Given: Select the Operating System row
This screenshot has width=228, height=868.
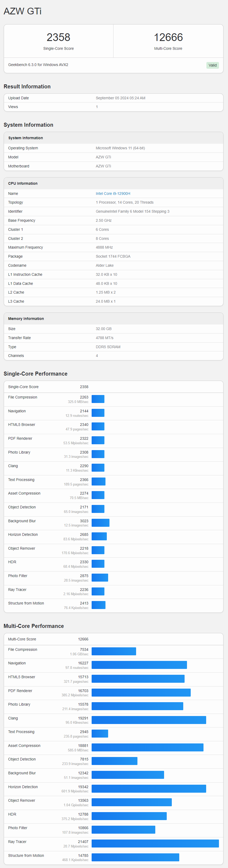Looking at the screenshot, I should (x=113, y=148).
